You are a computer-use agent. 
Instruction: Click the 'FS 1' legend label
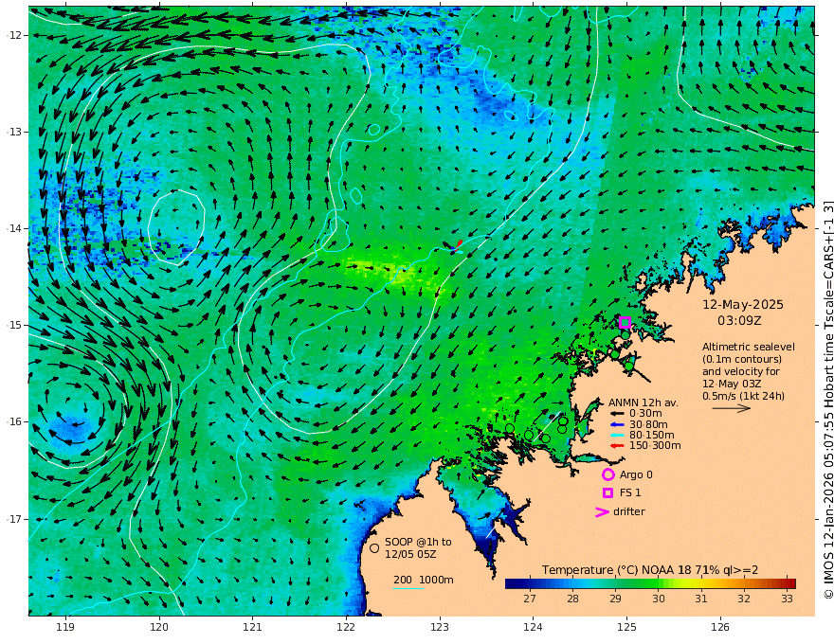pos(629,492)
